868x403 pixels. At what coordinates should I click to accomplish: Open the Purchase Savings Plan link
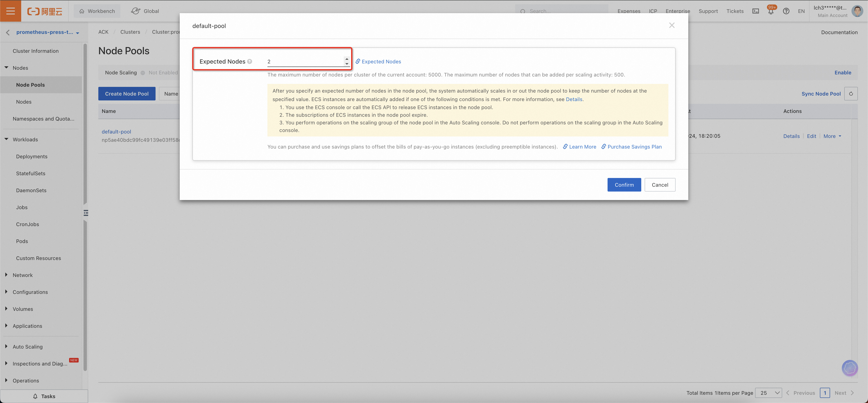[634, 147]
